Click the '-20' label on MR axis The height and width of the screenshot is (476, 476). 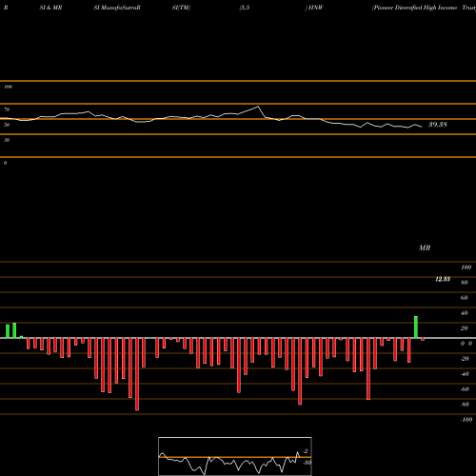(465, 359)
